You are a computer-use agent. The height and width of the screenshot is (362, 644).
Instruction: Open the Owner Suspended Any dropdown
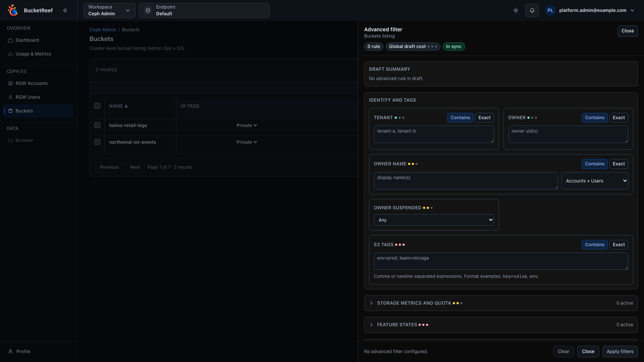[434, 220]
